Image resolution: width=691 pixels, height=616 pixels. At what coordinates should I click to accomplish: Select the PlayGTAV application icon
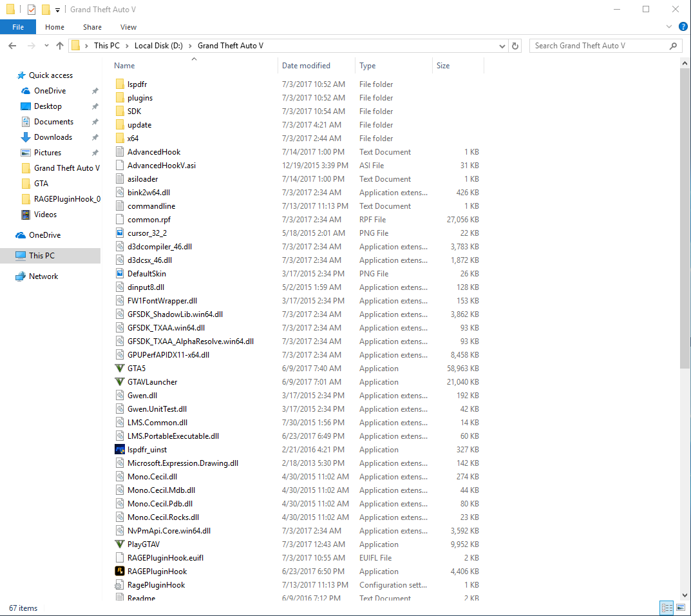[x=119, y=544]
